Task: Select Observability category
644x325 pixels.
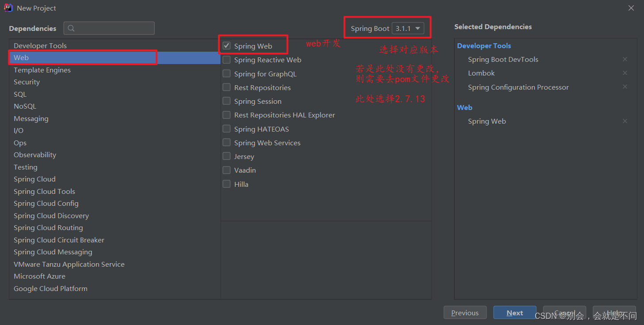Action: [114, 155]
